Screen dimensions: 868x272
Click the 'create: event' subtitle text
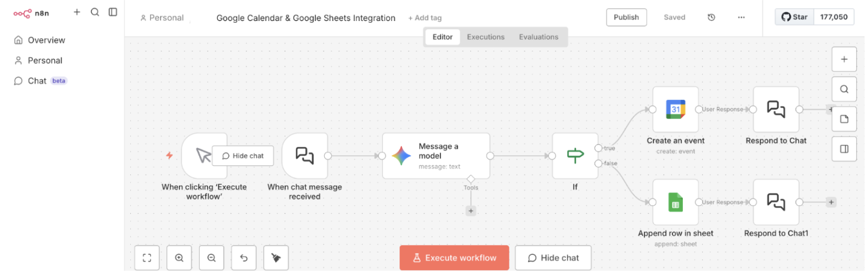click(x=675, y=151)
